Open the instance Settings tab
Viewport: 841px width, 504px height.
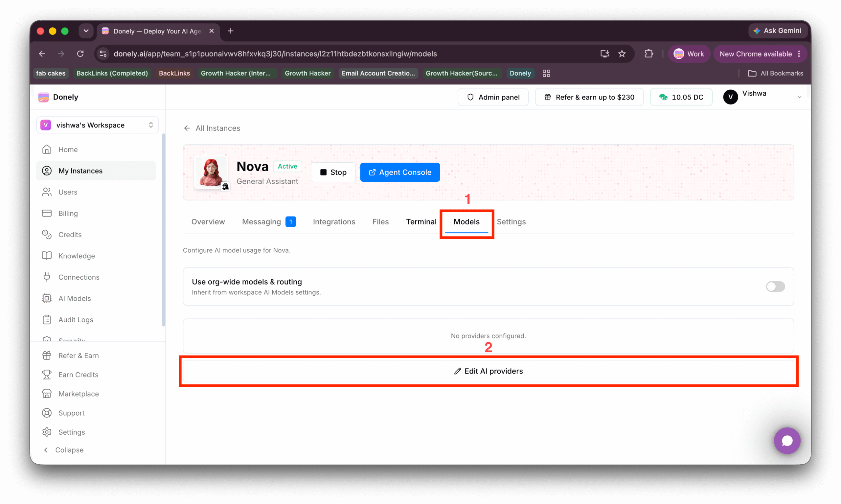pyautogui.click(x=511, y=222)
